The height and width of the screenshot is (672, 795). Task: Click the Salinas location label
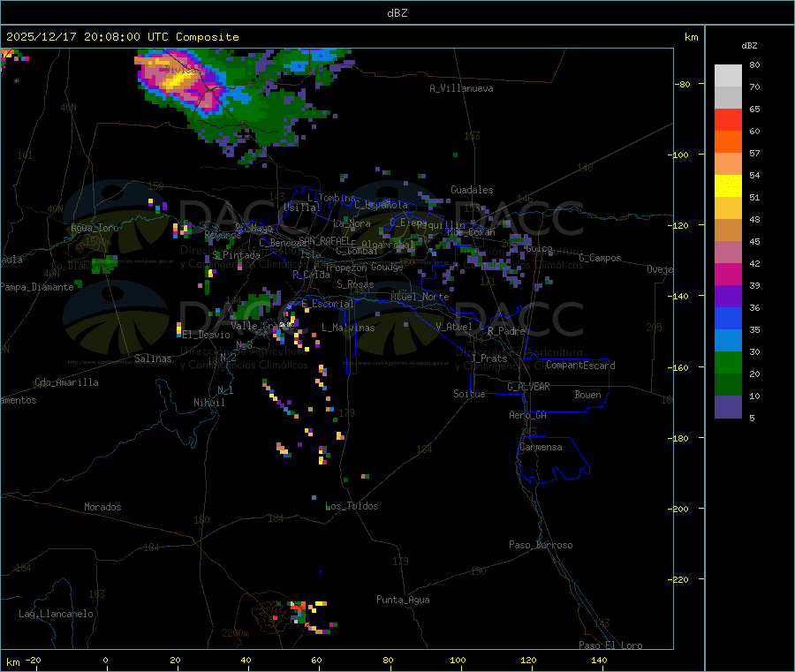(153, 359)
